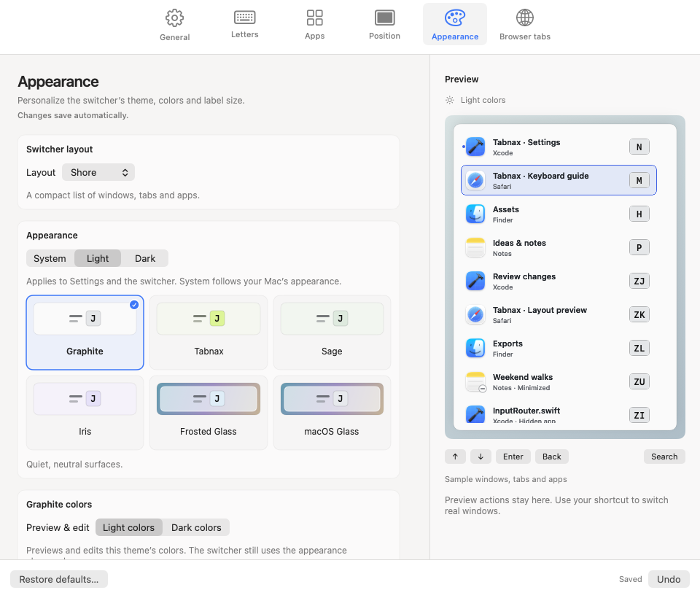
Task: Select the Graphite theme card
Action: (x=85, y=333)
